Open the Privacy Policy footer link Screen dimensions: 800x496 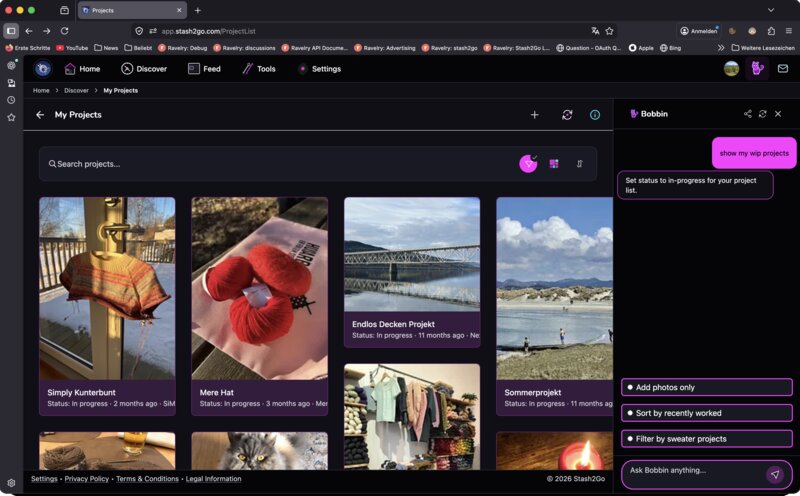86,479
